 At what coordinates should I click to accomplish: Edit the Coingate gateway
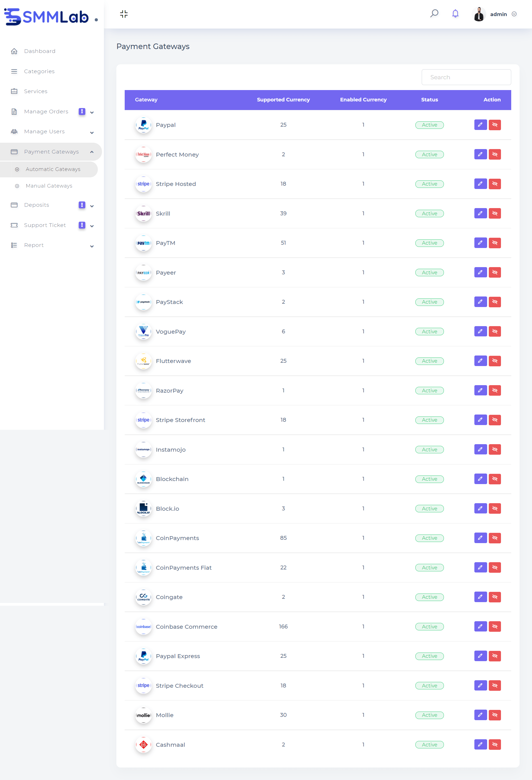coord(480,597)
